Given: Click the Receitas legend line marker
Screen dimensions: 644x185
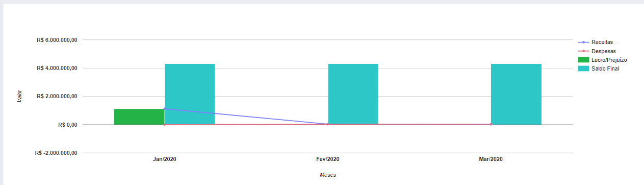Looking at the screenshot, I should pos(583,42).
